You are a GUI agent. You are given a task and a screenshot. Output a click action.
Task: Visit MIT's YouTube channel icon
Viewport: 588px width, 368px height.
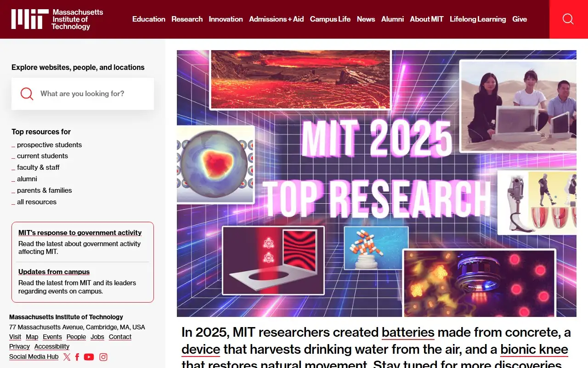click(89, 357)
